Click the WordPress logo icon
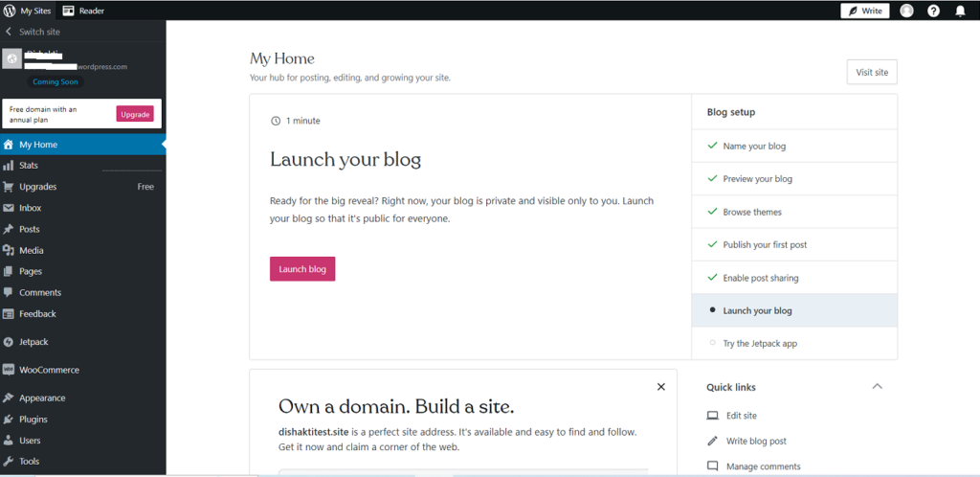The height and width of the screenshot is (477, 980). (10, 11)
